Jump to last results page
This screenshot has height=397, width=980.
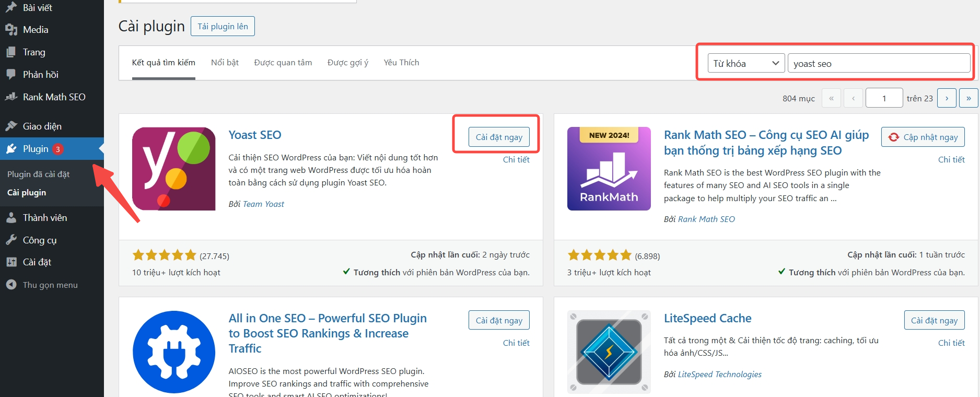tap(969, 98)
